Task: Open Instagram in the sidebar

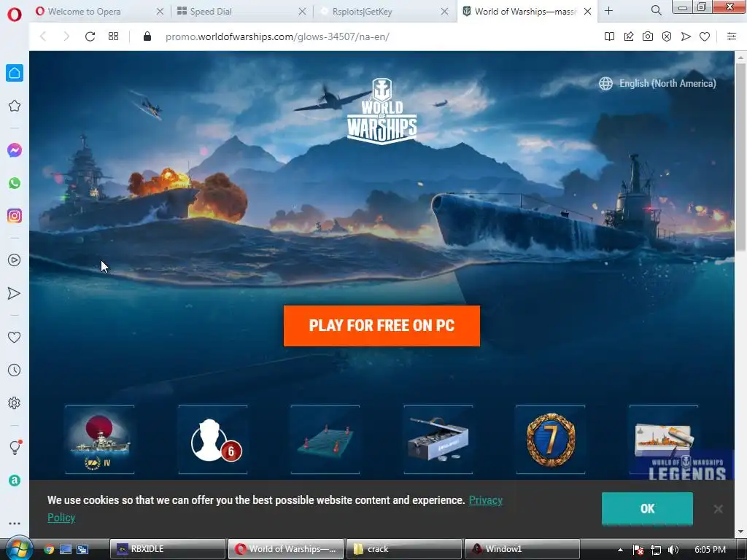Action: click(15, 216)
